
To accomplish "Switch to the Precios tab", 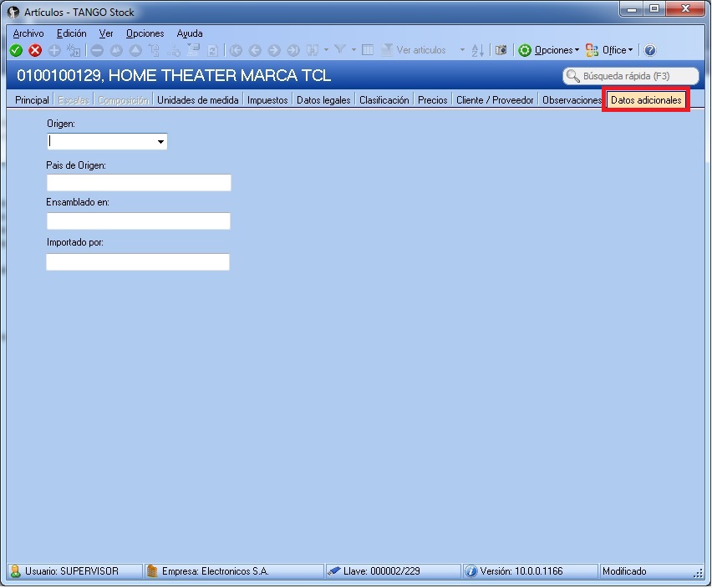I will point(432,100).
